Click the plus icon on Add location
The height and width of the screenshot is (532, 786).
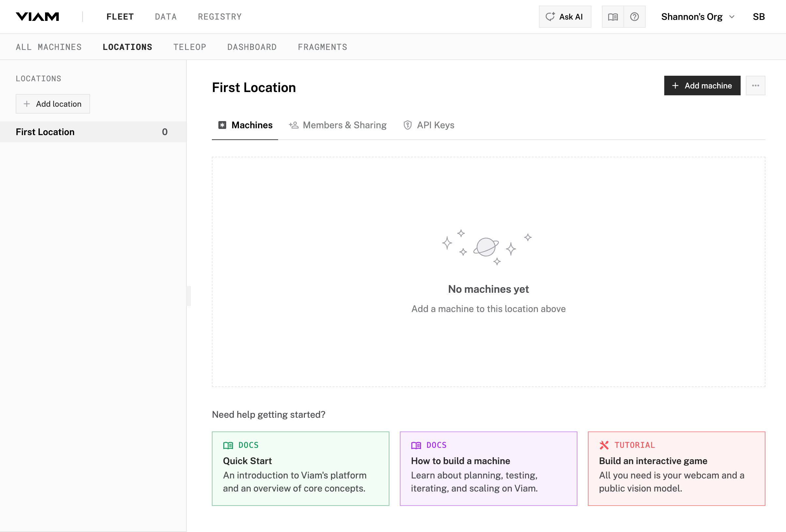click(27, 104)
